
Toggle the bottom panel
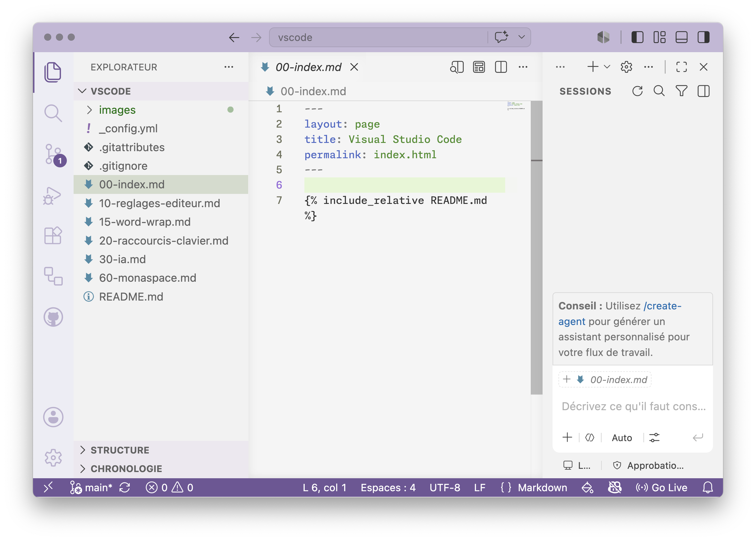tap(682, 37)
